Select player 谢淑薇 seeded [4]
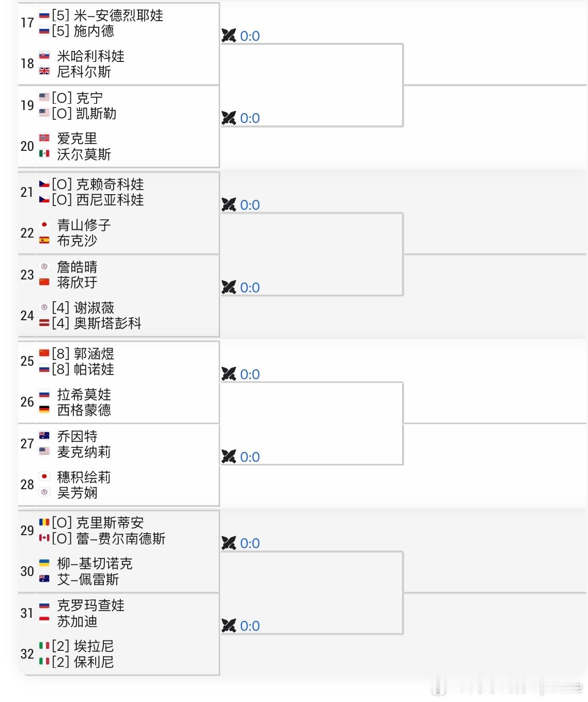Screen dimensions: 588x702 (94, 308)
